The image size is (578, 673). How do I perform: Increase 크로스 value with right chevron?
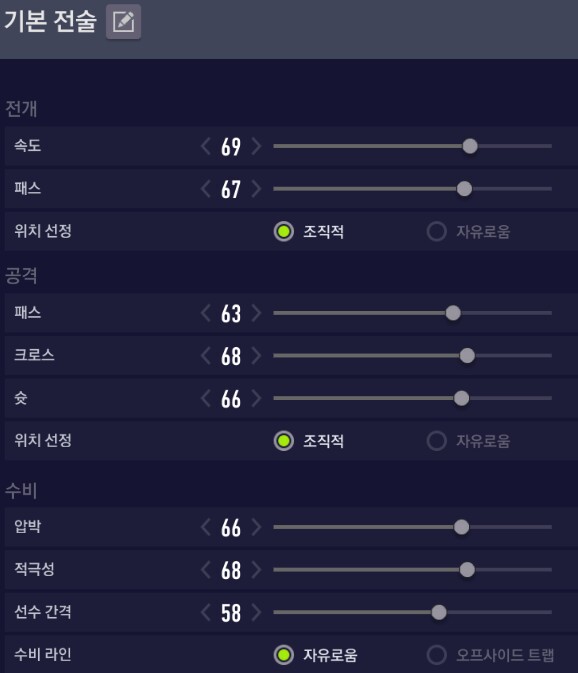tap(256, 356)
